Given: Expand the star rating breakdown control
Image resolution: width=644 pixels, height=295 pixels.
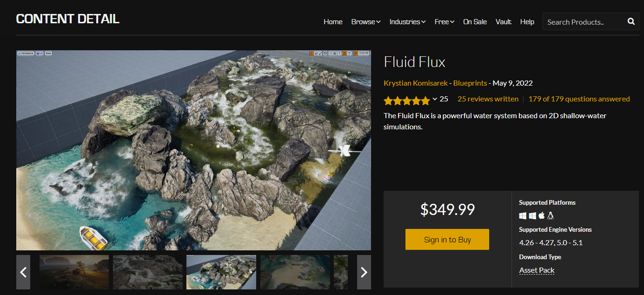Looking at the screenshot, I should [434, 100].
